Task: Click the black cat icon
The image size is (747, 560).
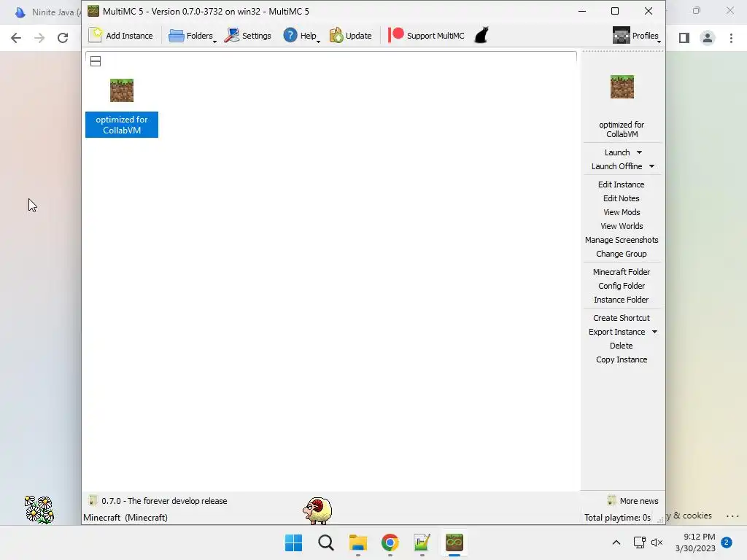Action: [x=481, y=35]
